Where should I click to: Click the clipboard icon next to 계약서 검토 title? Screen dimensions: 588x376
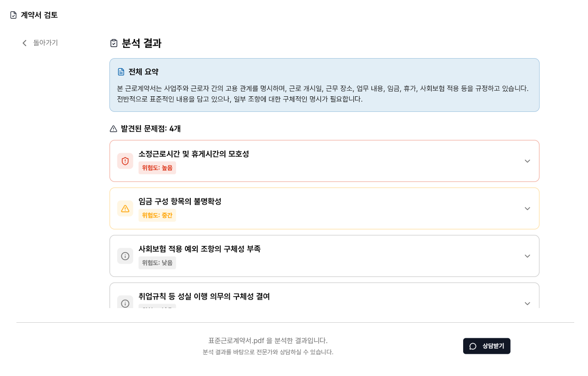pos(13,15)
